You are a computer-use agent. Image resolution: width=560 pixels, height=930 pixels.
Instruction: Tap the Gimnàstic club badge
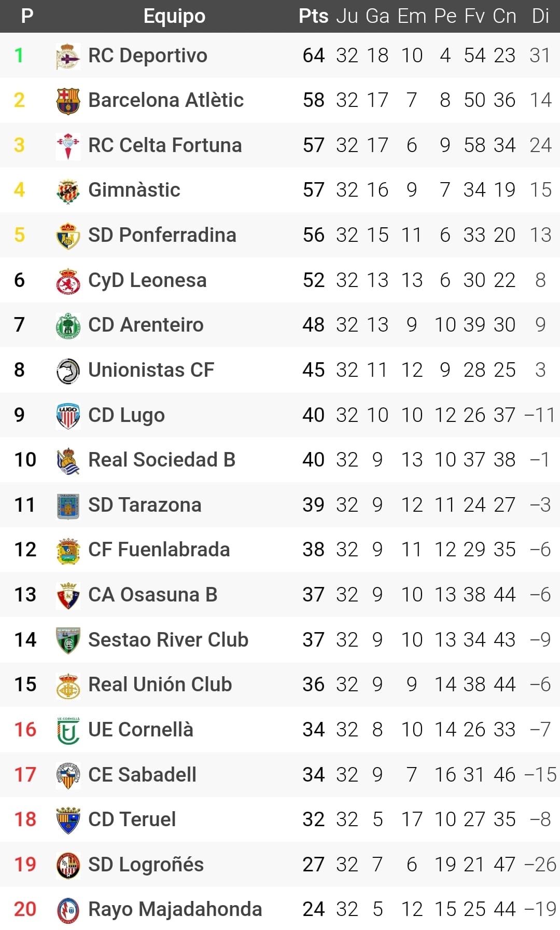click(x=68, y=190)
